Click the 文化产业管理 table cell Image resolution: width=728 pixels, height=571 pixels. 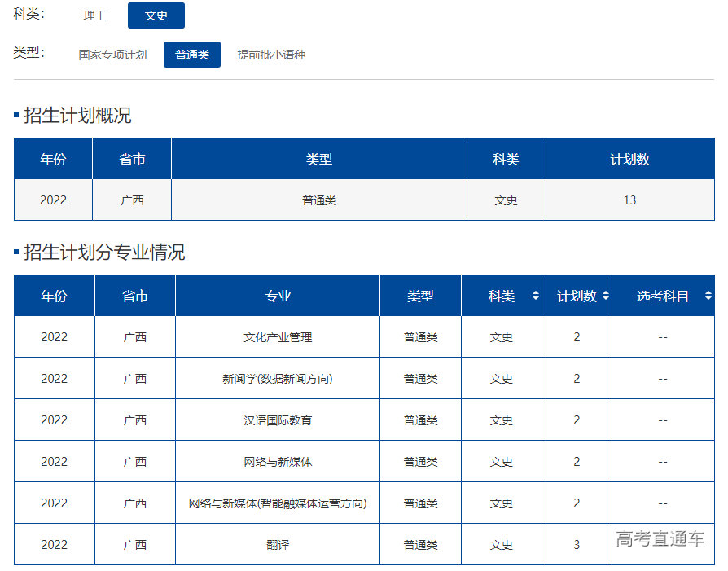point(278,336)
